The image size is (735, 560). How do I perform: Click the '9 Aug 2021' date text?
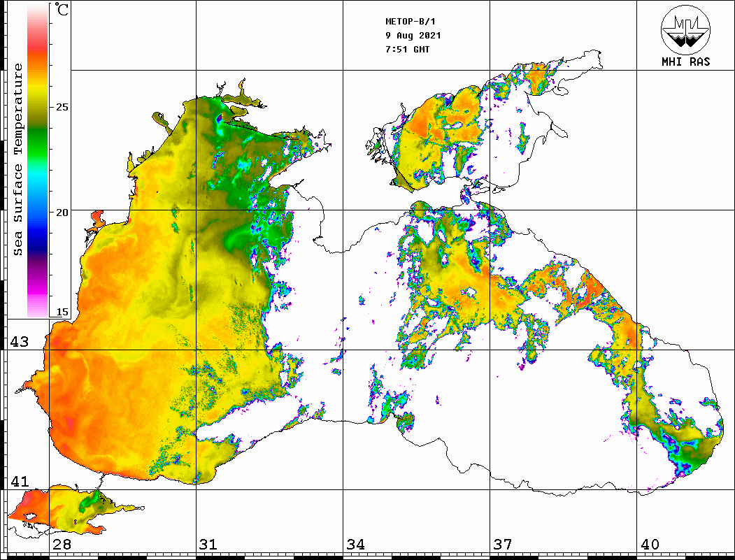413,36
